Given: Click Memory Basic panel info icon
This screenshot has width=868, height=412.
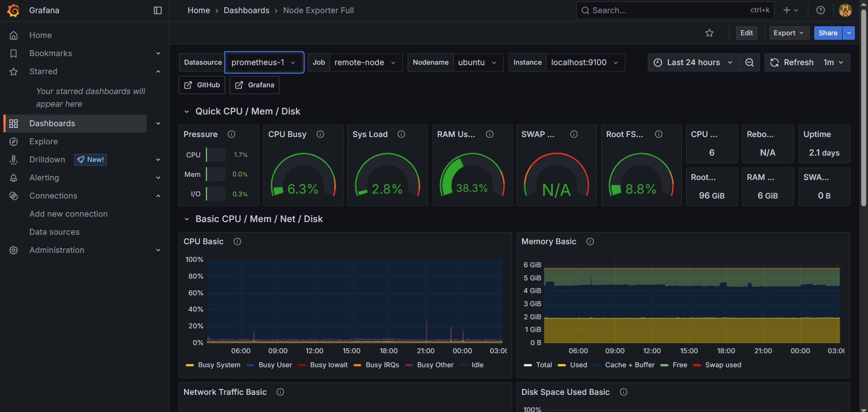Looking at the screenshot, I should click(x=590, y=242).
